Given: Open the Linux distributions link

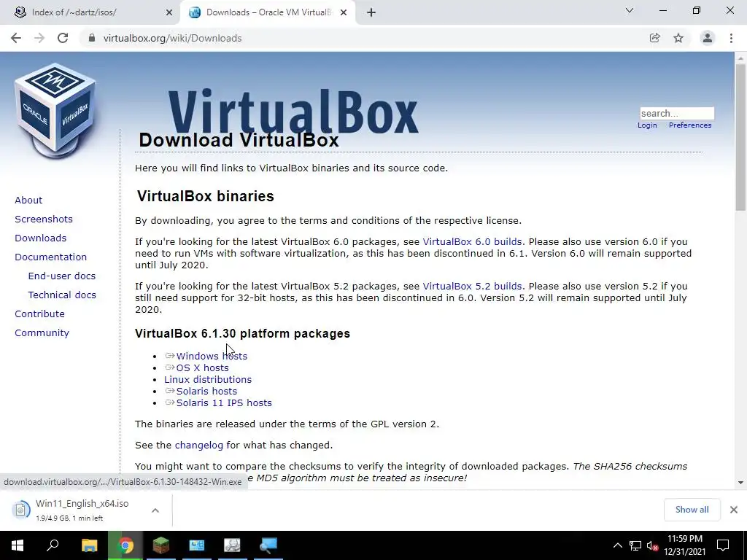Looking at the screenshot, I should click(208, 379).
